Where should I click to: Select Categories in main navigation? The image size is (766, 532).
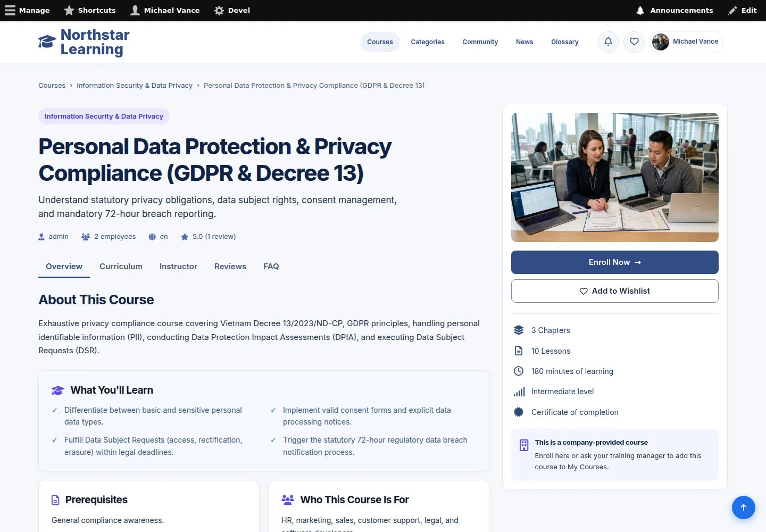click(x=428, y=42)
